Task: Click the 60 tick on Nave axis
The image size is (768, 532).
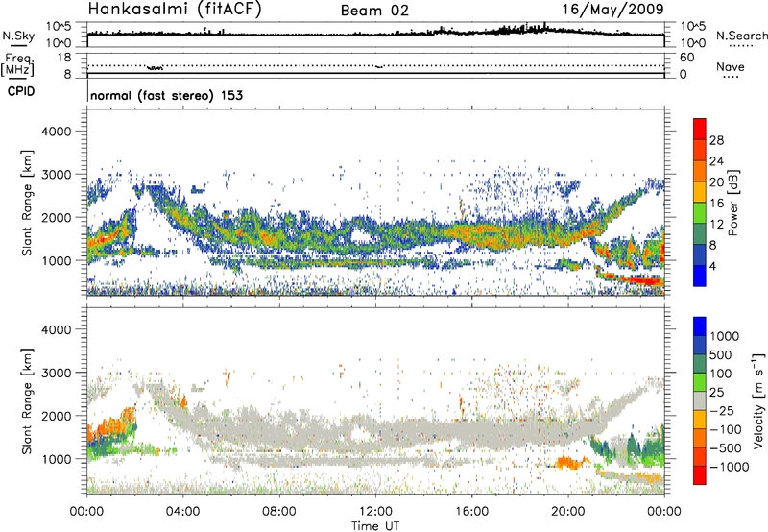Action: (x=686, y=58)
